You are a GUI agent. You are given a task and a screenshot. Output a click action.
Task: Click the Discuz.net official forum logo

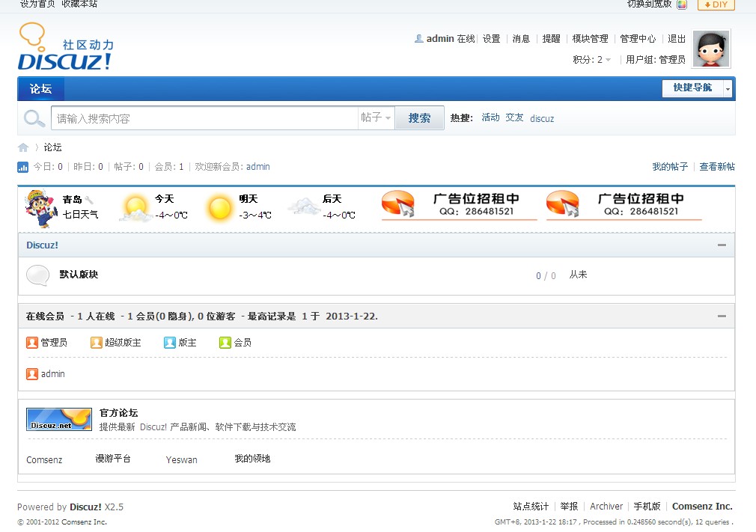[x=59, y=419]
